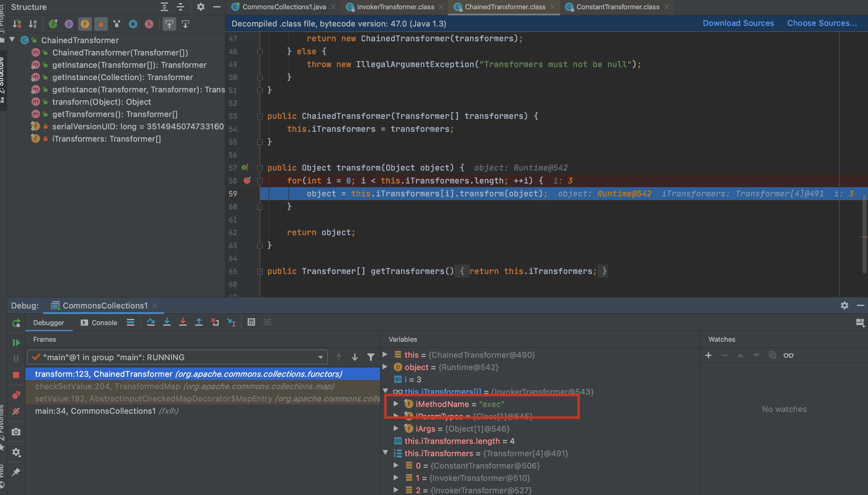Collapse this.iTransformers array node
Viewport: 868px width, 495px height.
[x=385, y=453]
